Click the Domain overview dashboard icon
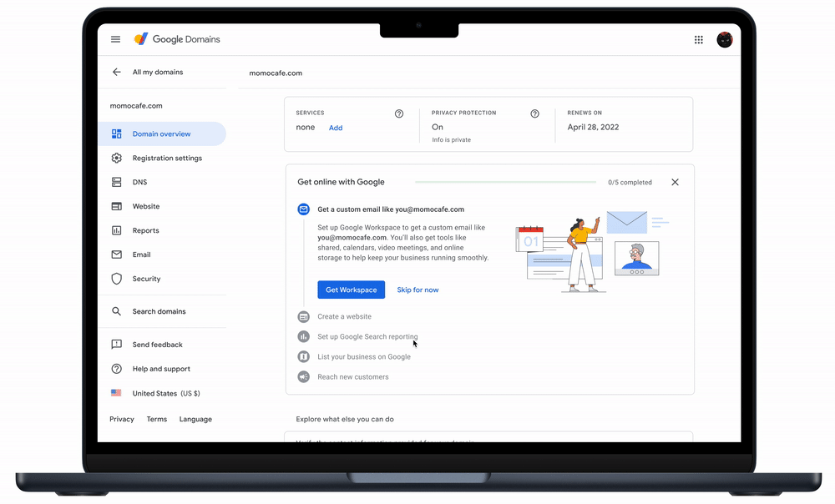The height and width of the screenshot is (504, 835). click(x=117, y=134)
